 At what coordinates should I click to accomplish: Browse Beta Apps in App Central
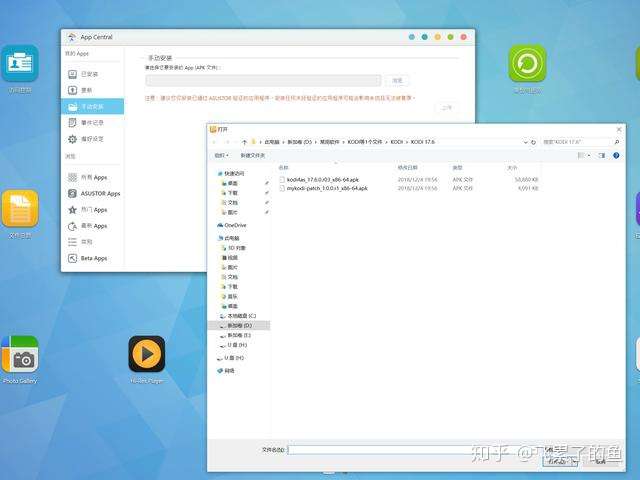click(94, 258)
